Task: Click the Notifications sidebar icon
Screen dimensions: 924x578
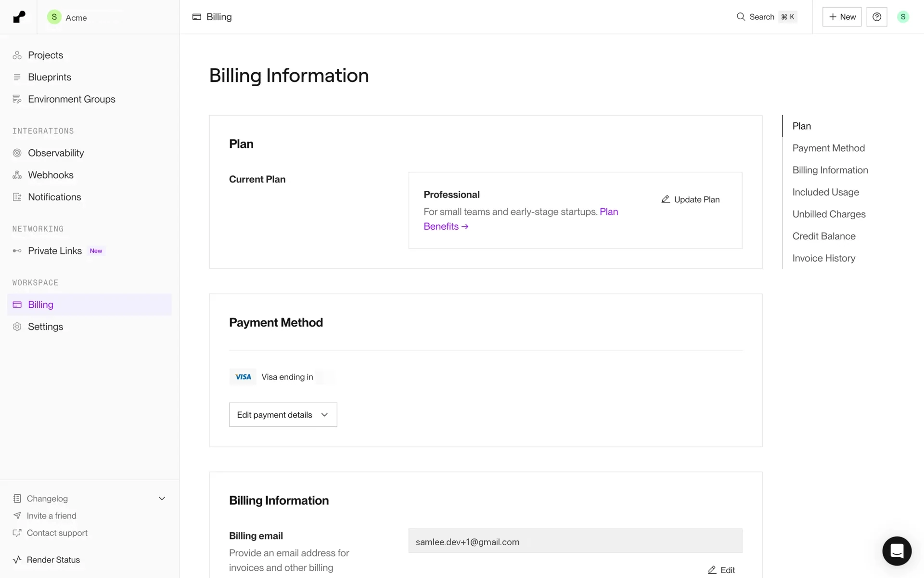Action: tap(17, 197)
